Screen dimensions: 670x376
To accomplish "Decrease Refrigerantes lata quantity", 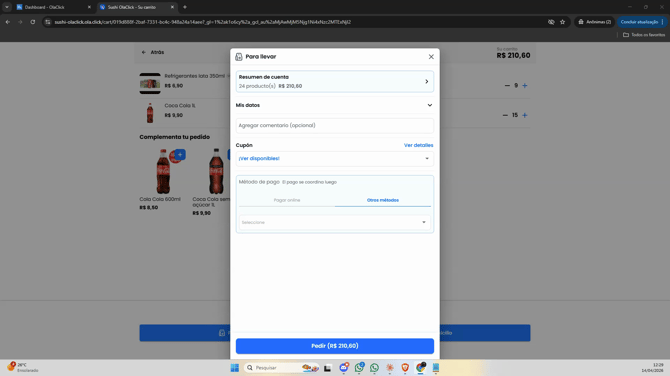I will (507, 85).
